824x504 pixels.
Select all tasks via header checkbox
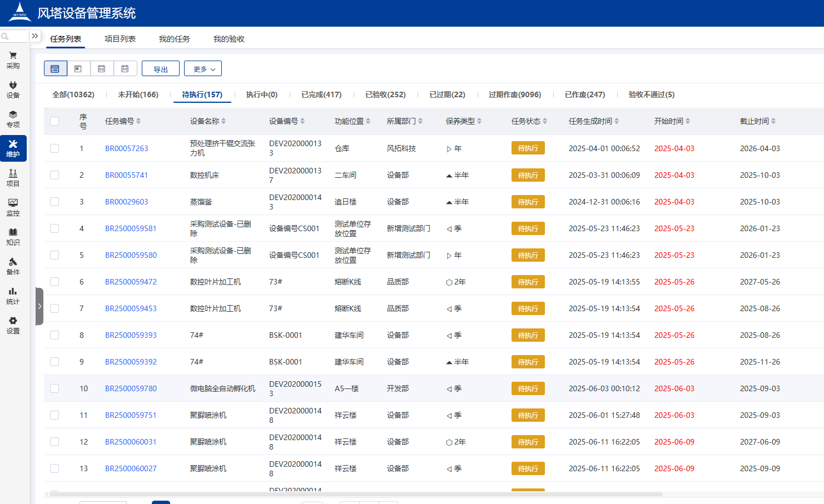[x=54, y=121]
